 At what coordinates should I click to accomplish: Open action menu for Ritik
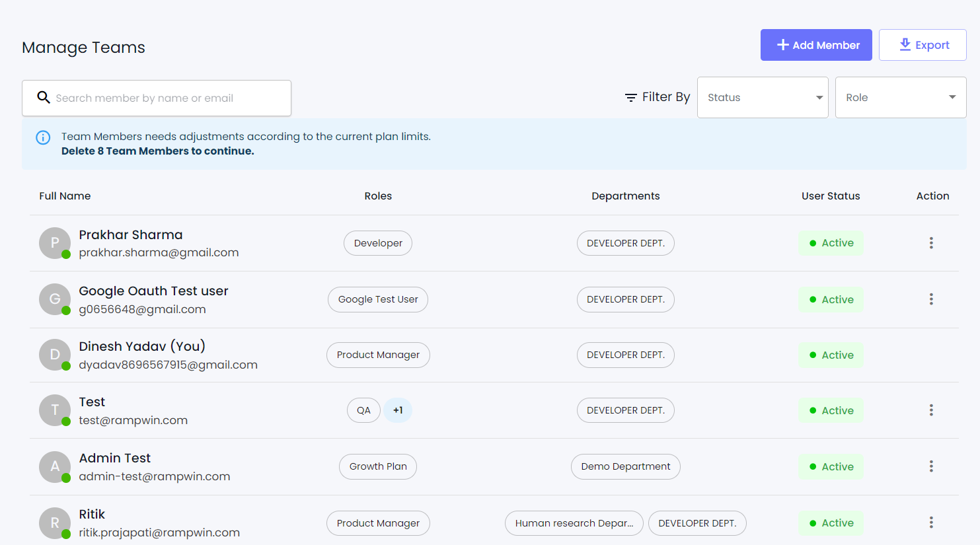tap(931, 523)
